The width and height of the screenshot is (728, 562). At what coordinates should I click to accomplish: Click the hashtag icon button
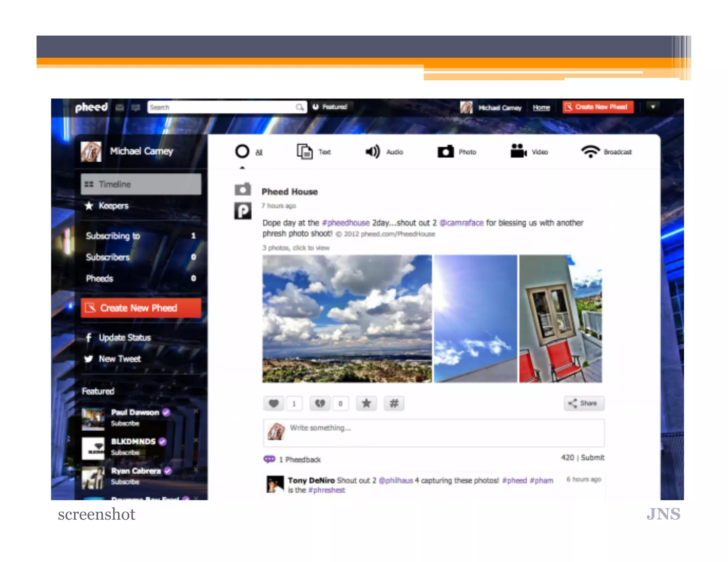pos(394,404)
